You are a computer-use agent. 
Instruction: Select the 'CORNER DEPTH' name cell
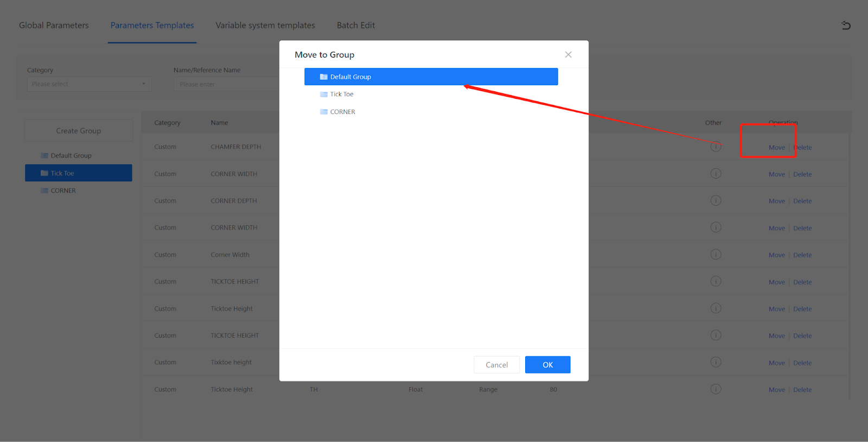(x=234, y=201)
